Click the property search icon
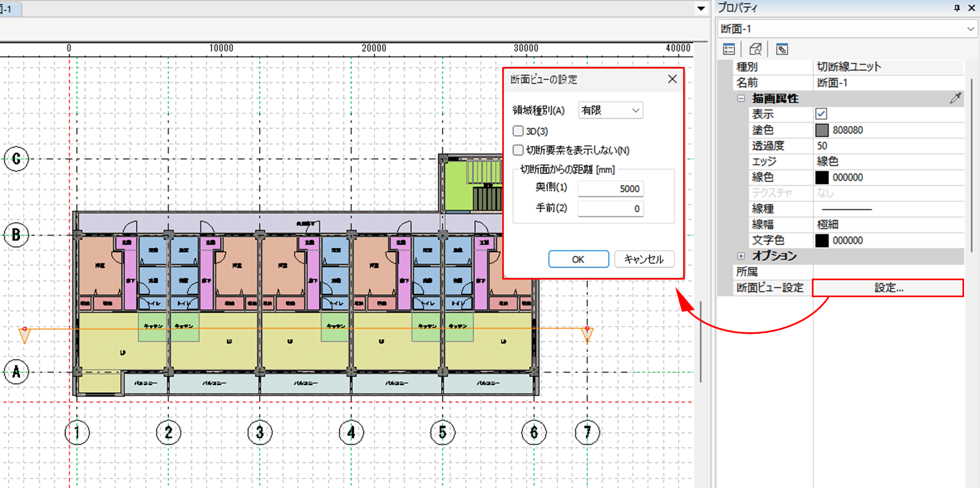This screenshot has height=488, width=980. (755, 49)
